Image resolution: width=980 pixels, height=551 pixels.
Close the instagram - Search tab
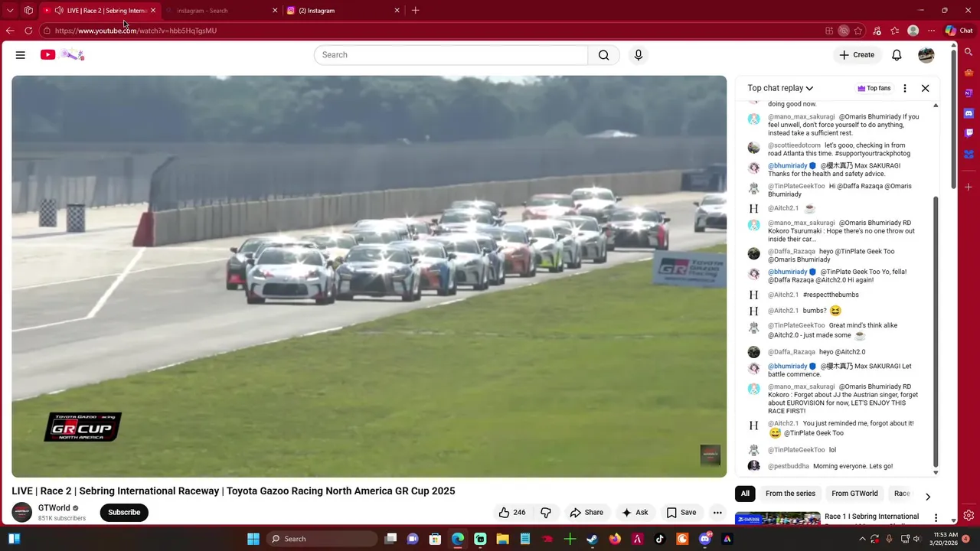tap(275, 11)
